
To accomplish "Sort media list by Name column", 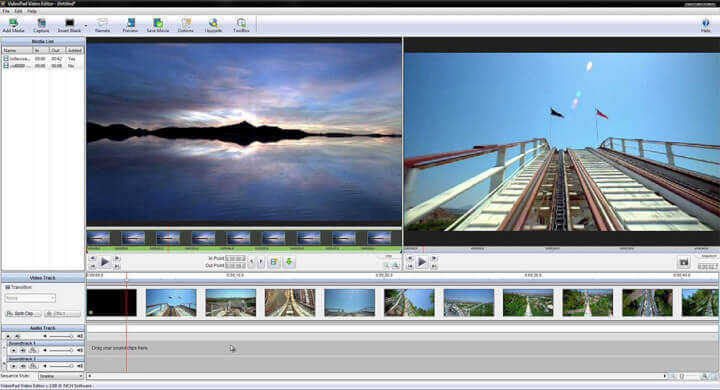I will [x=17, y=50].
